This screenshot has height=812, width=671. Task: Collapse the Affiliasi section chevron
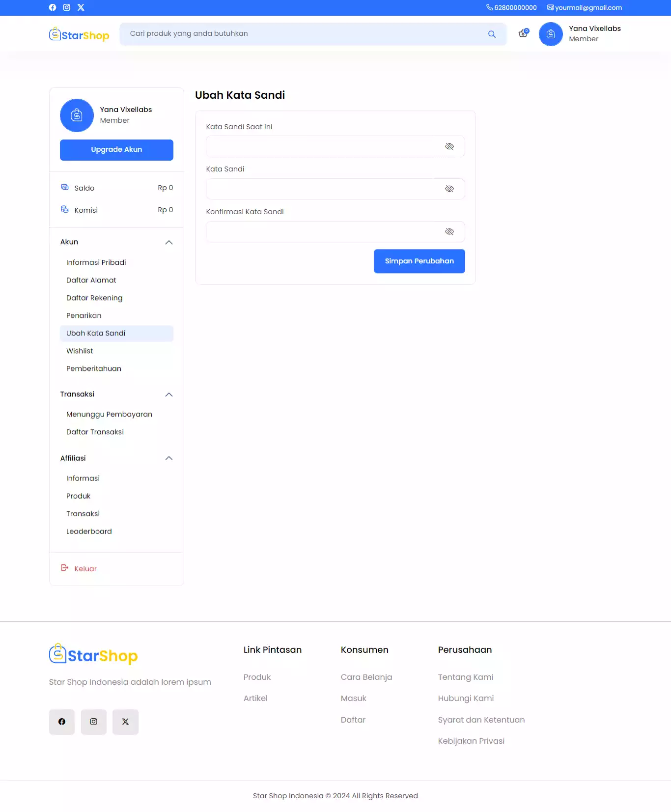pyautogui.click(x=169, y=458)
